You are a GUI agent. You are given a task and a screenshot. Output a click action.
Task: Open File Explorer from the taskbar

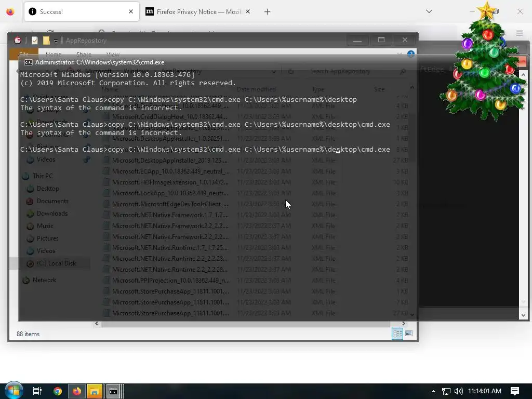pyautogui.click(x=95, y=391)
